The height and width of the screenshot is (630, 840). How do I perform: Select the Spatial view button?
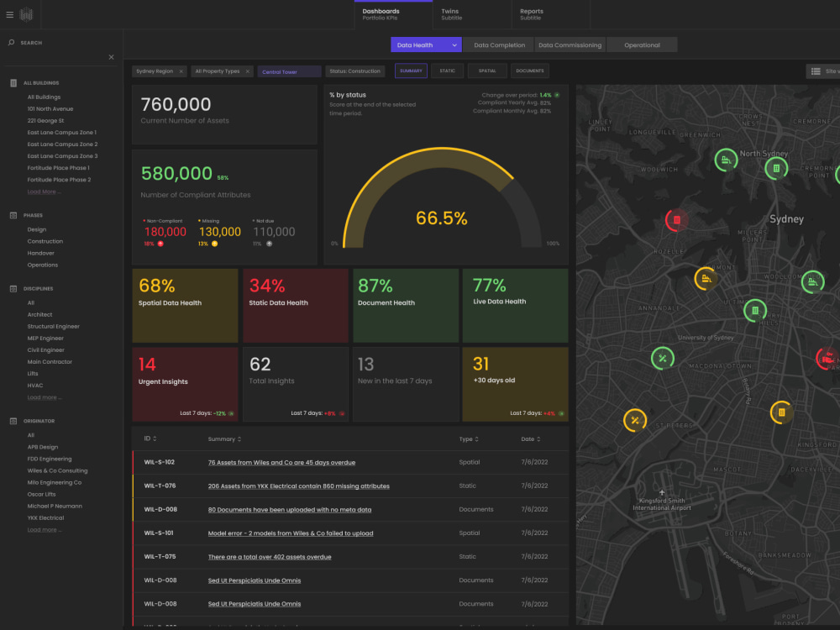[x=487, y=71]
